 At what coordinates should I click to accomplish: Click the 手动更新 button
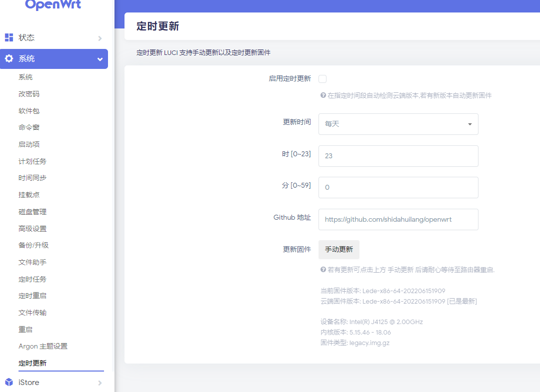[338, 249]
